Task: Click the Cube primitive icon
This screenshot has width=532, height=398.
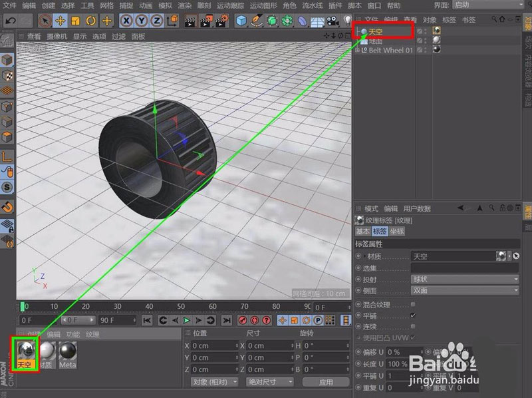Action: [241, 20]
